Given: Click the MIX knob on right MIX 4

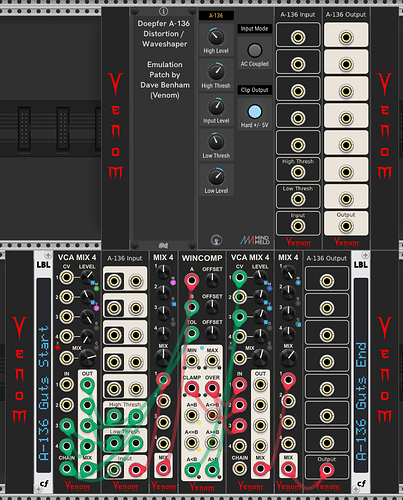Looking at the screenshot, I should tap(288, 357).
